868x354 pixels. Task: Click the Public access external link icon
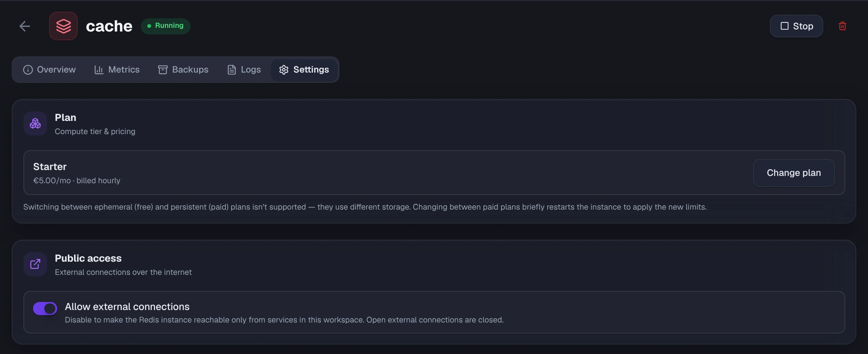click(x=35, y=264)
